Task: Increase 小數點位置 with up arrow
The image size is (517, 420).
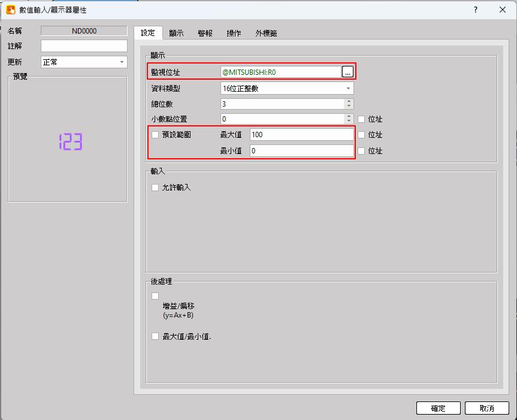Action: 349,117
